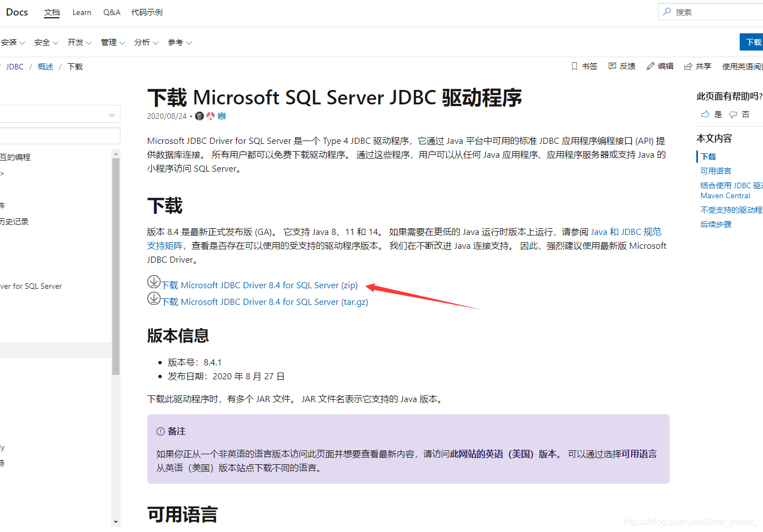Jump to 不受支持的驱动程序 section
The width and height of the screenshot is (763, 532).
(731, 210)
